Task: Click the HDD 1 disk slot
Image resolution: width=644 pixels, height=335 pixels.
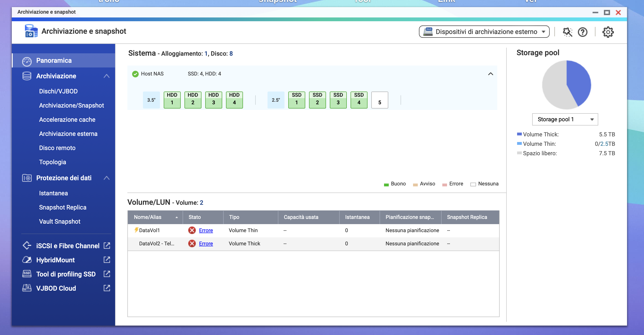Action: click(172, 100)
